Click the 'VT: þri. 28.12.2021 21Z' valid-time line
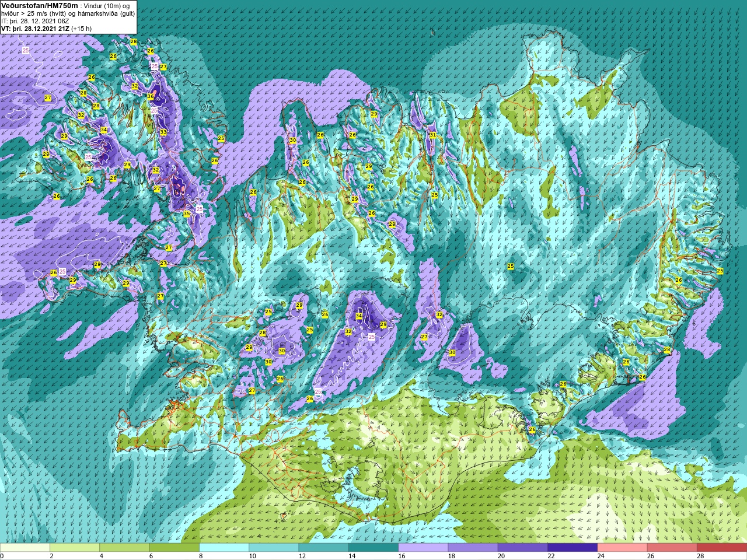The image size is (747, 560). tap(34, 29)
